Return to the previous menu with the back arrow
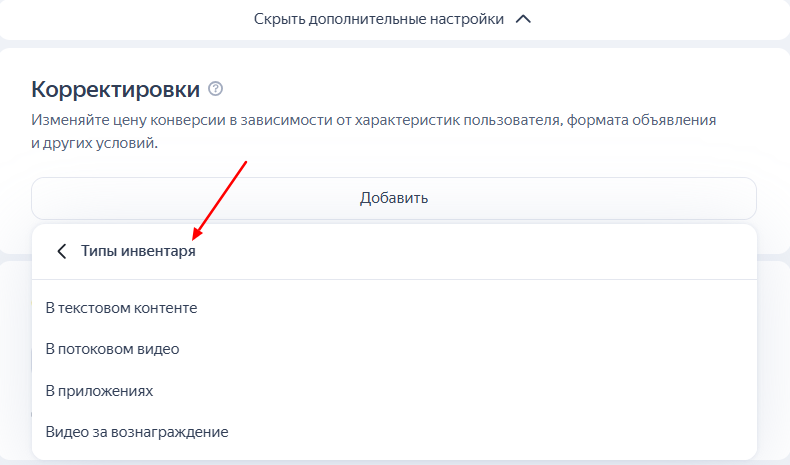This screenshot has height=465, width=790. pyautogui.click(x=61, y=252)
